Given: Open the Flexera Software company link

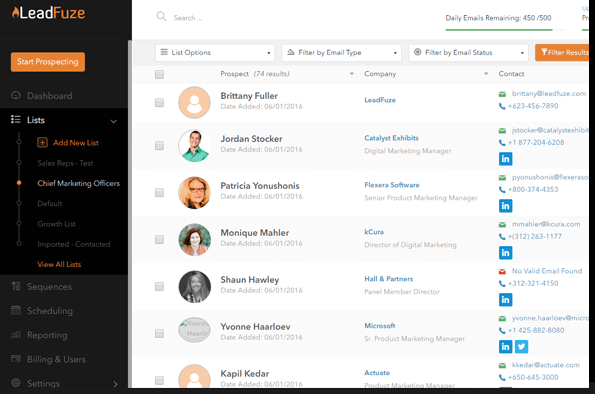Looking at the screenshot, I should pyautogui.click(x=392, y=185).
